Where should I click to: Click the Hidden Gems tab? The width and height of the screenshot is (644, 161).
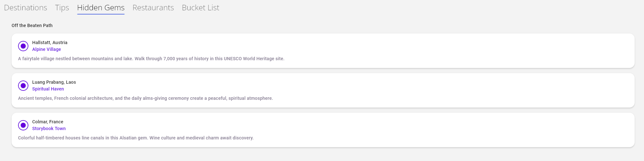click(101, 8)
